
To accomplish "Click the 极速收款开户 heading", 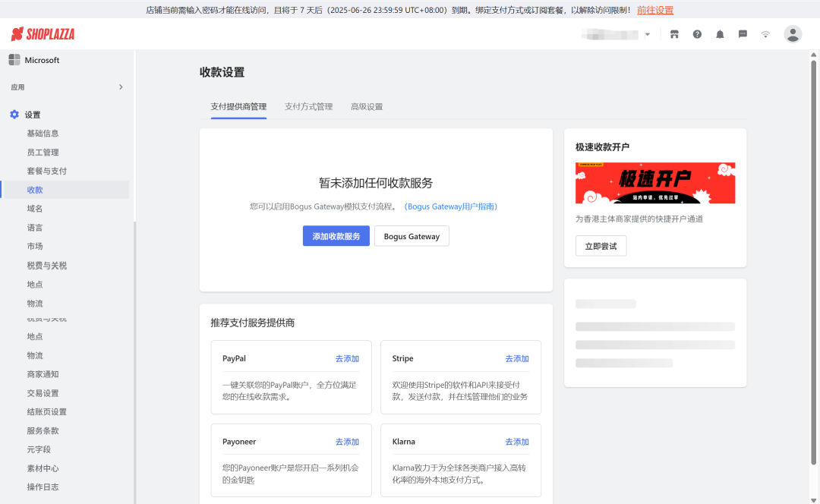I will [x=602, y=147].
